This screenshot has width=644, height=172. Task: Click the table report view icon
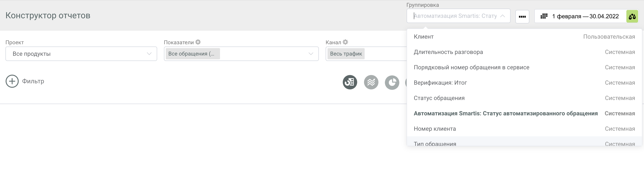pyautogui.click(x=350, y=82)
